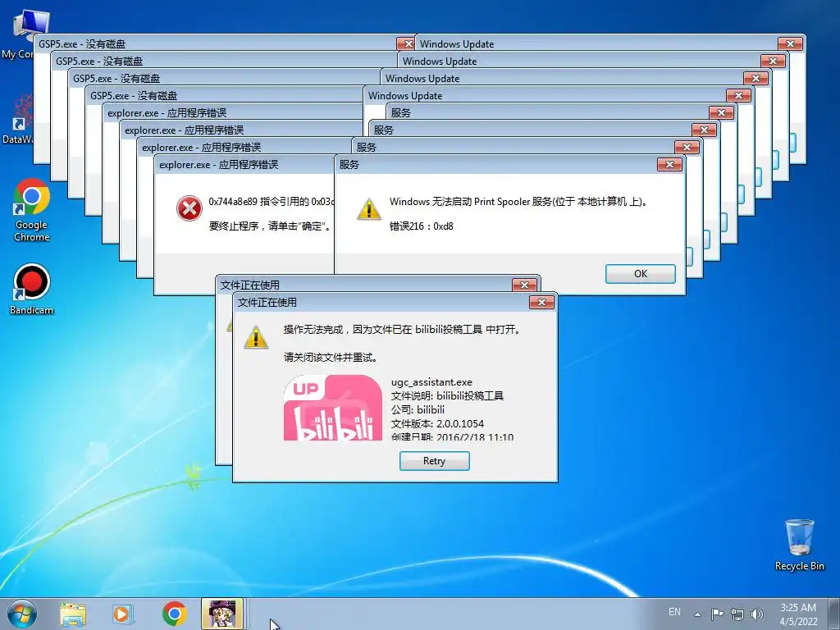Open the Windows Start menu orb
840x630 pixels.
[22, 614]
